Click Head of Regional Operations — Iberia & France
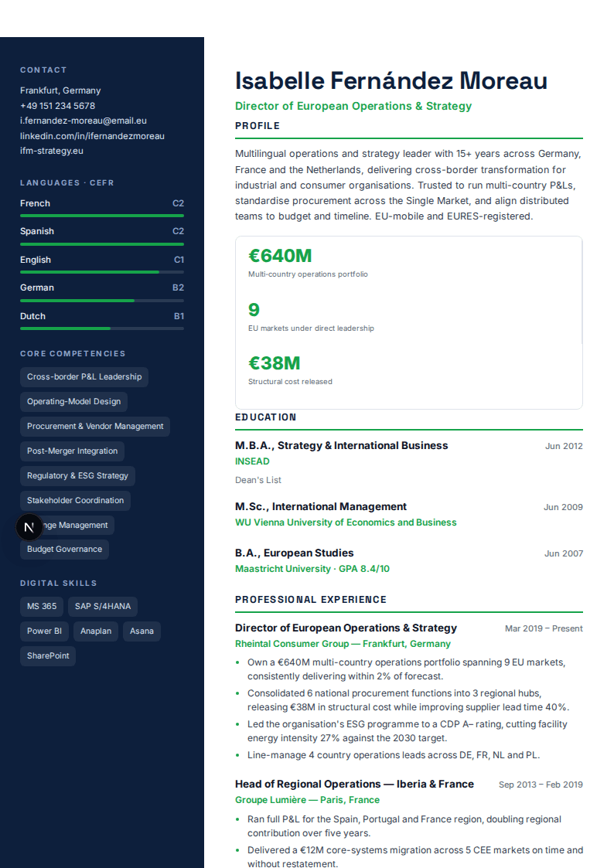Screen dimensions: 614x868 354,784
